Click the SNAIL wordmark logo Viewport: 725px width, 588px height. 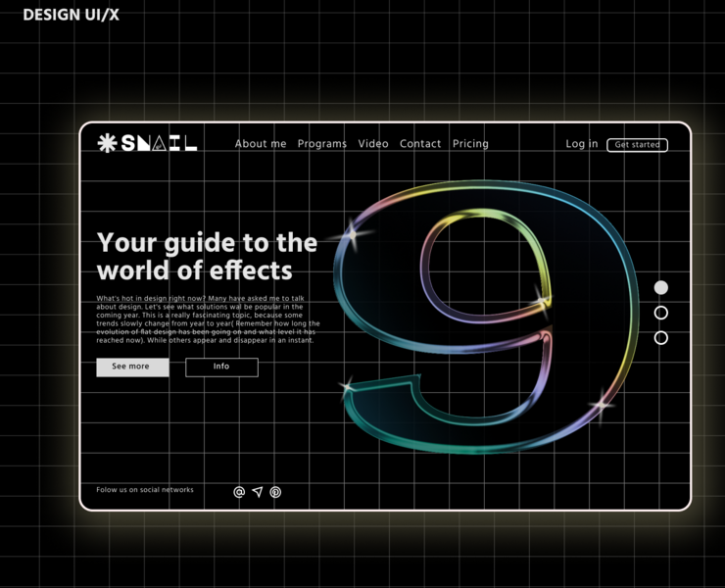[160, 143]
